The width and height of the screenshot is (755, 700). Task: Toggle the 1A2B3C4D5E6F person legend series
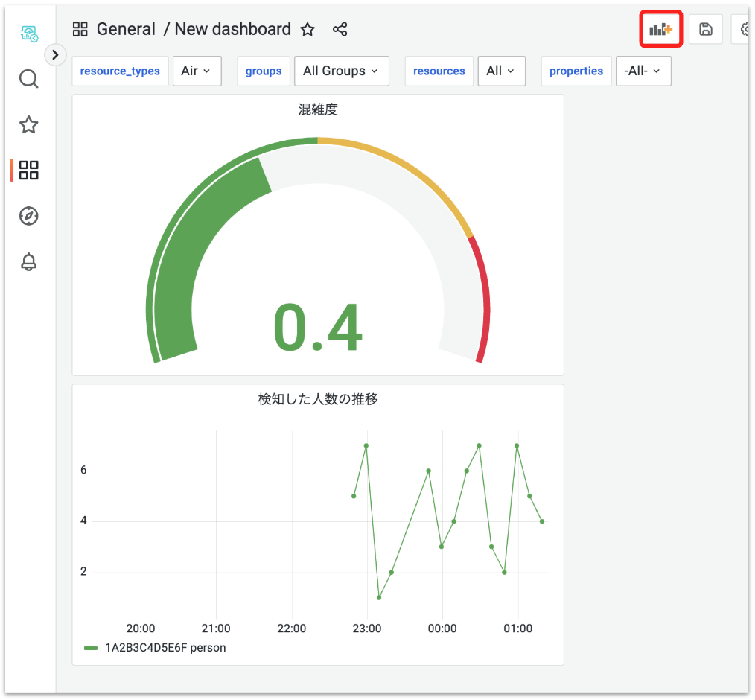(x=165, y=648)
